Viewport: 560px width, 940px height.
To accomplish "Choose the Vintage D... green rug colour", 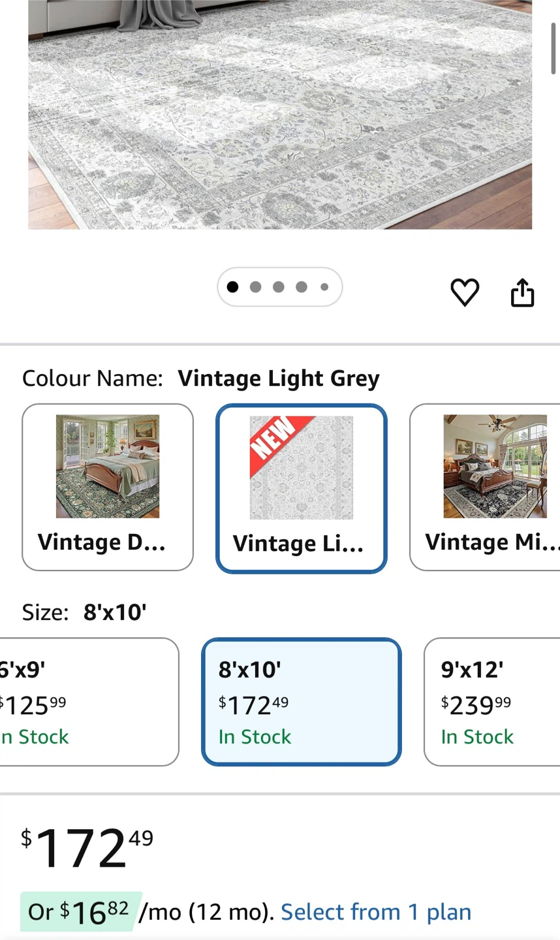I will click(x=108, y=487).
